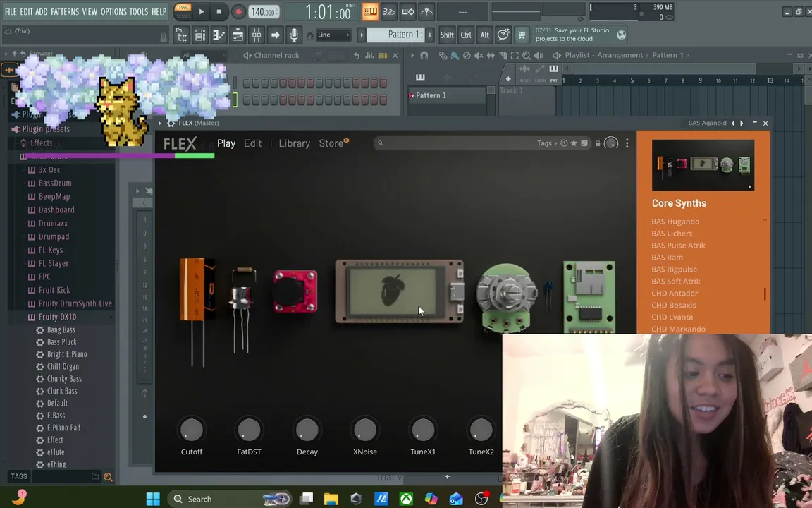Screen dimensions: 812x508
Task: Adjust the Decay knob
Action: 307,430
